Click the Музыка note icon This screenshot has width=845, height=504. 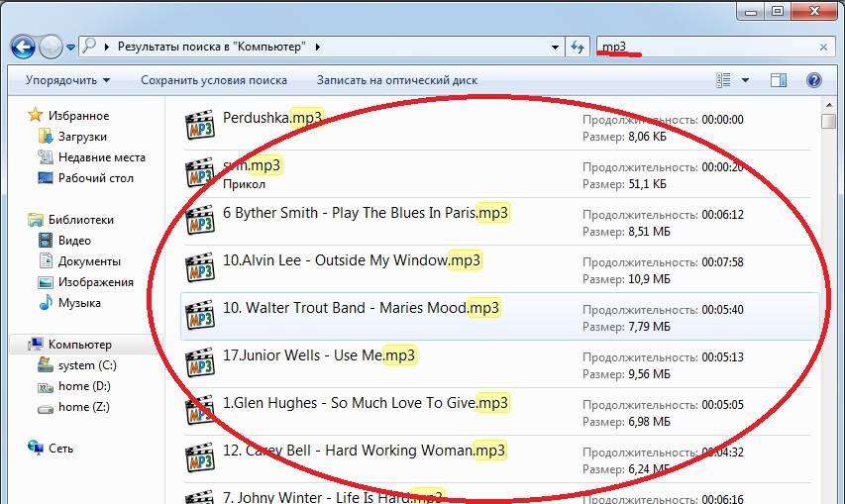[x=46, y=303]
